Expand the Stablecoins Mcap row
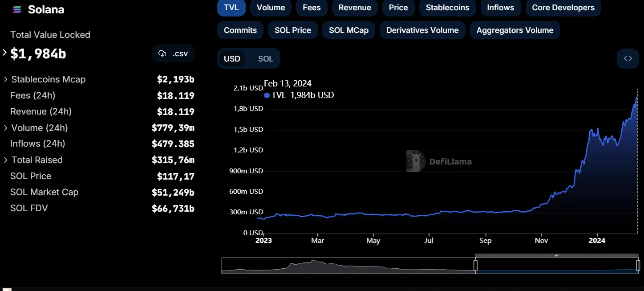 click(6, 79)
